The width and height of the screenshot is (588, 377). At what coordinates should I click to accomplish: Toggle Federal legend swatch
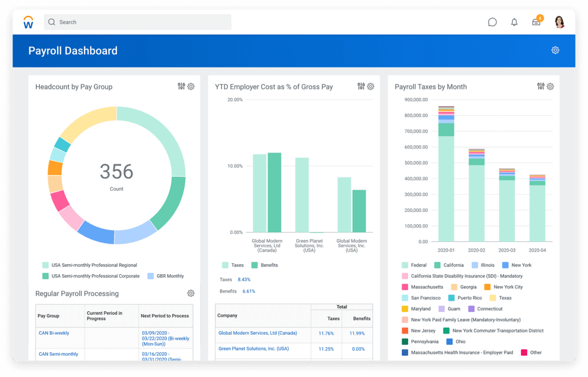[405, 265]
